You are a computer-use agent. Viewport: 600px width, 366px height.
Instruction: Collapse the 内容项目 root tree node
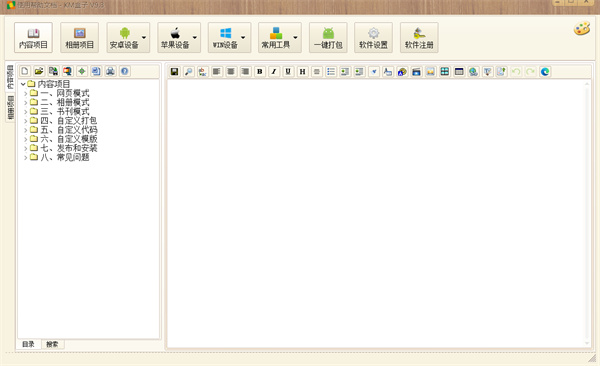[23, 84]
